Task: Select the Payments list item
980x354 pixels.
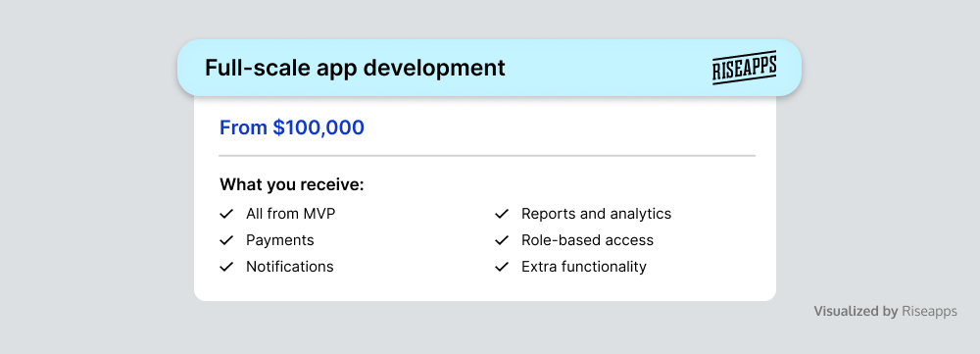Action: (x=280, y=240)
